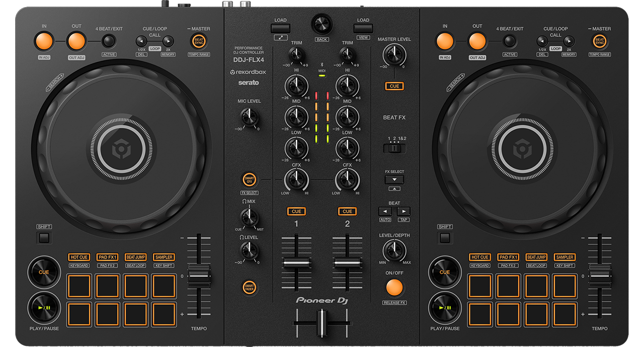The image size is (644, 347).
Task: Click the headphones LEVEL knob
Action: [249, 250]
